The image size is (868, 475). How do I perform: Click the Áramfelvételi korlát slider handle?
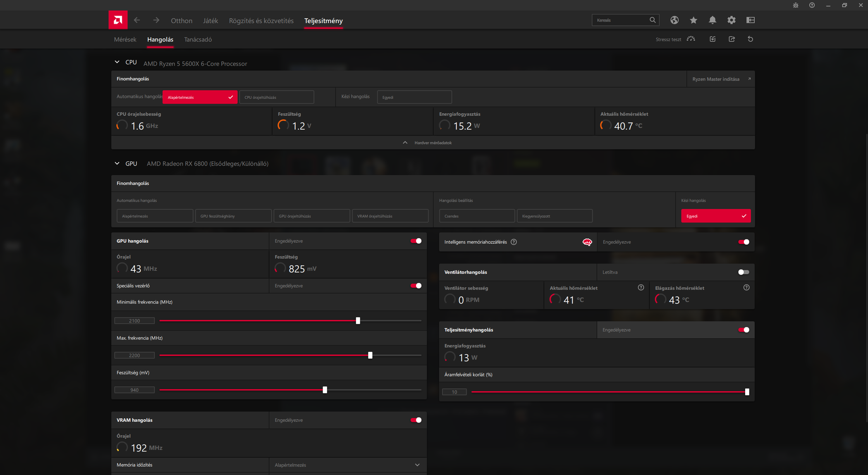pyautogui.click(x=747, y=392)
